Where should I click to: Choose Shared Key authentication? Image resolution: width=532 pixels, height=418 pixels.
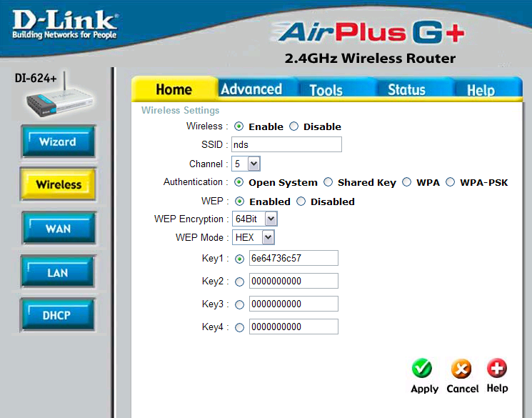click(328, 182)
